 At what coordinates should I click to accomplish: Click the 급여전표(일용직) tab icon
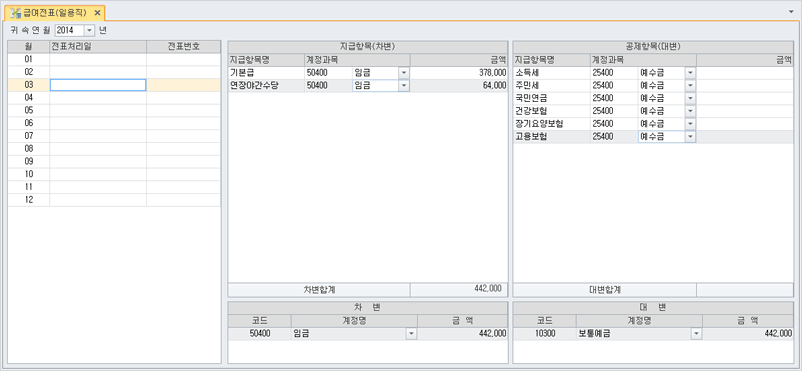pyautogui.click(x=15, y=13)
